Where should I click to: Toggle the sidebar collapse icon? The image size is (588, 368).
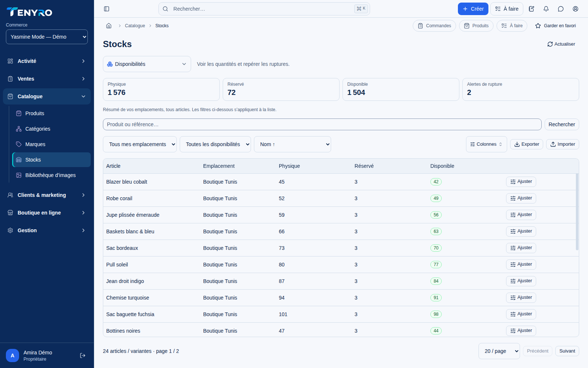107,9
